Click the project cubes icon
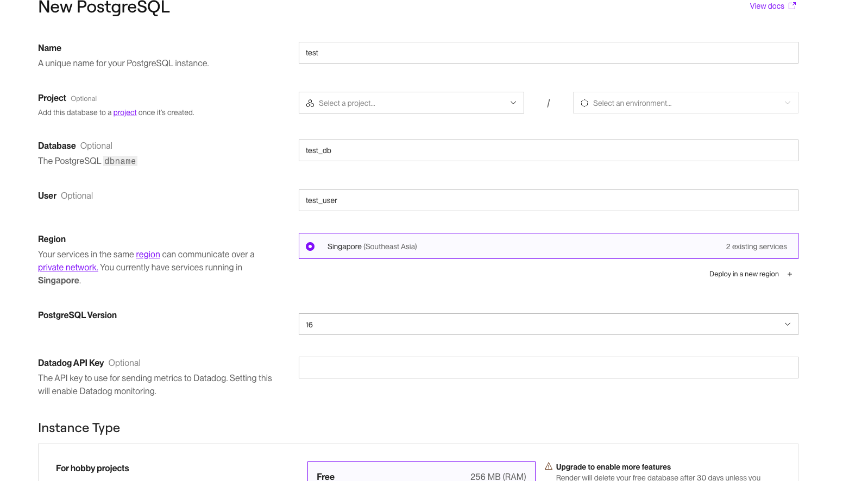 (x=310, y=103)
